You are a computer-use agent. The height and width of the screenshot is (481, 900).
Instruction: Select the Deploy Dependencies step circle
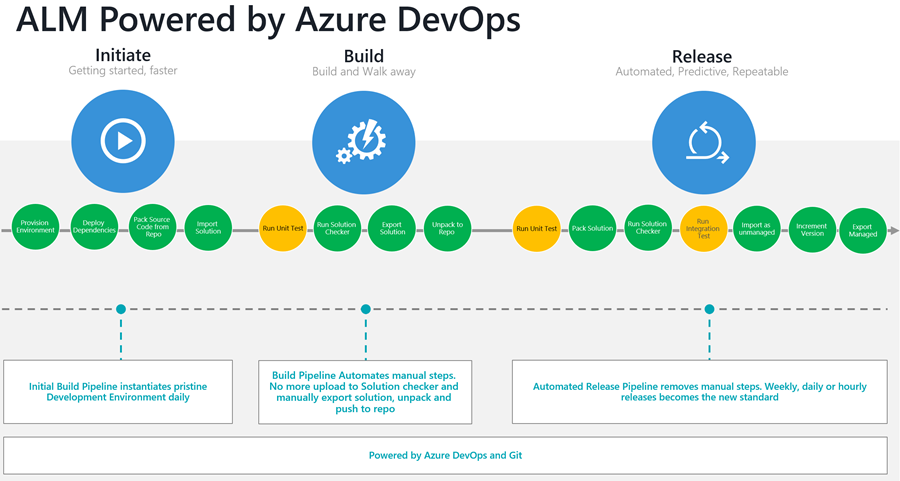tap(94, 227)
